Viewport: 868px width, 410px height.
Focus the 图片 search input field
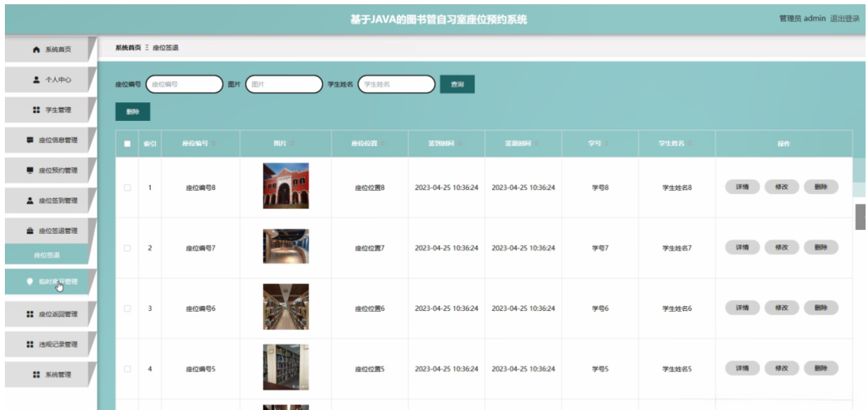(284, 84)
